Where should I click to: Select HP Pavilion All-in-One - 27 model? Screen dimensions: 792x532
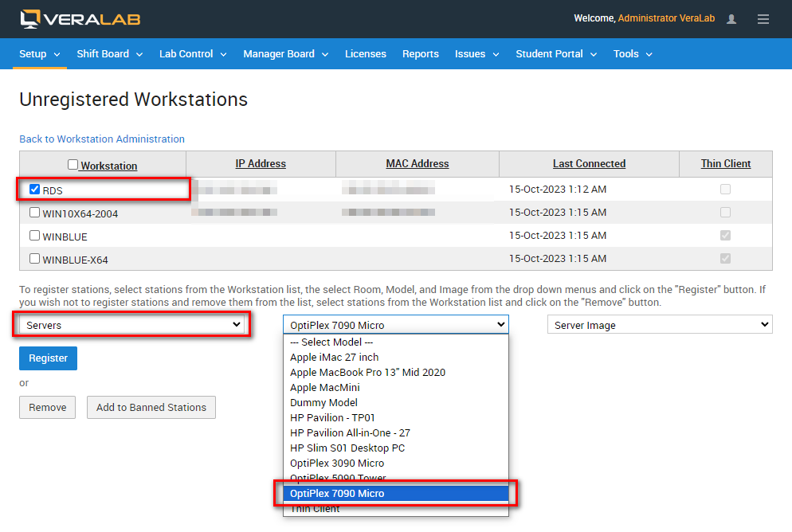[x=395, y=433]
